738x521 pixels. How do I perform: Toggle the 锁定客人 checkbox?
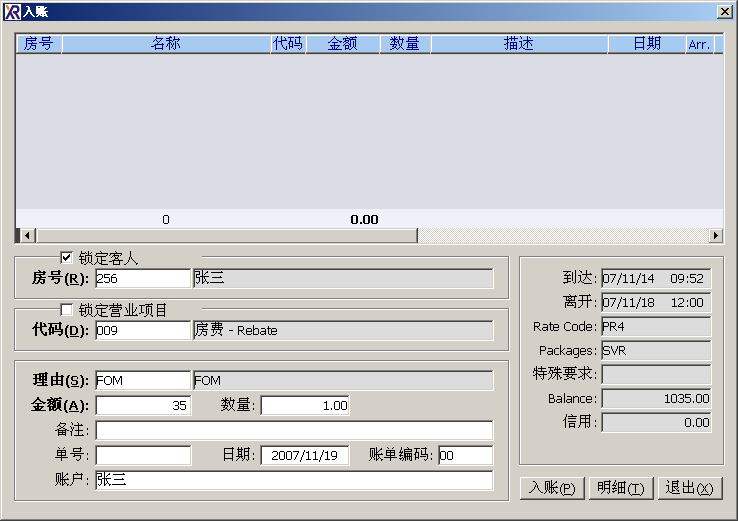(66, 257)
